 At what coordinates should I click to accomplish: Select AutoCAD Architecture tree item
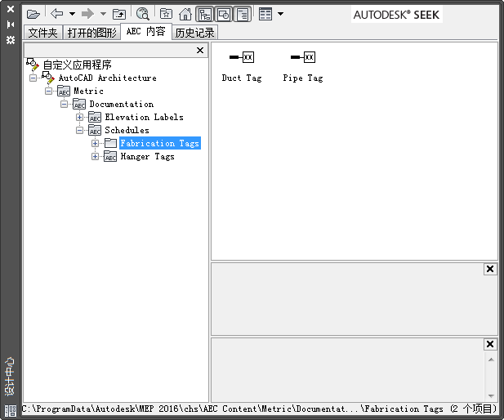pyautogui.click(x=107, y=78)
